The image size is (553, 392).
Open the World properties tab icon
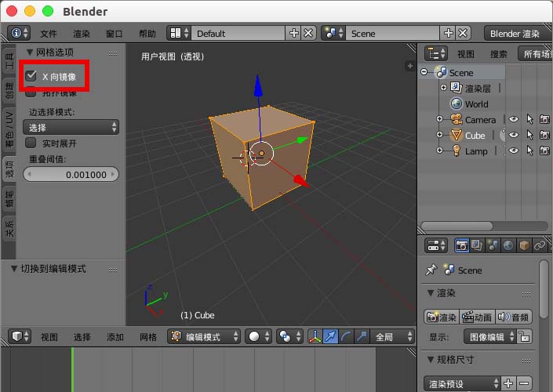point(508,245)
